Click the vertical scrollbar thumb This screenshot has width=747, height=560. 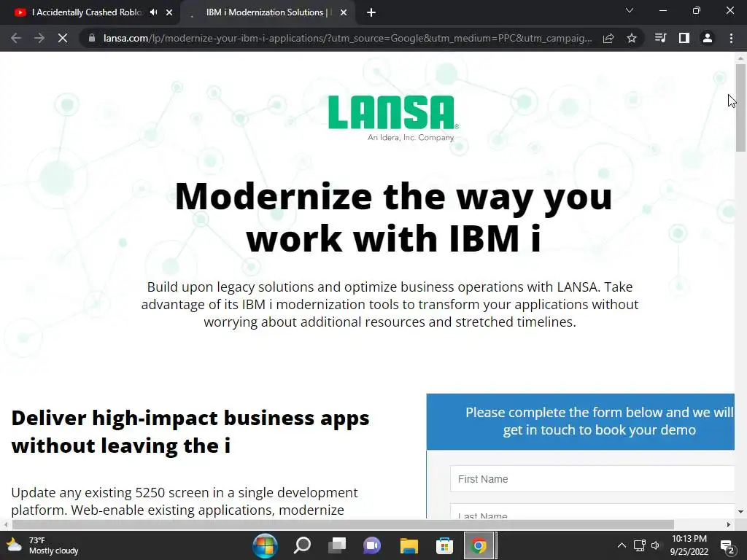tap(740, 107)
